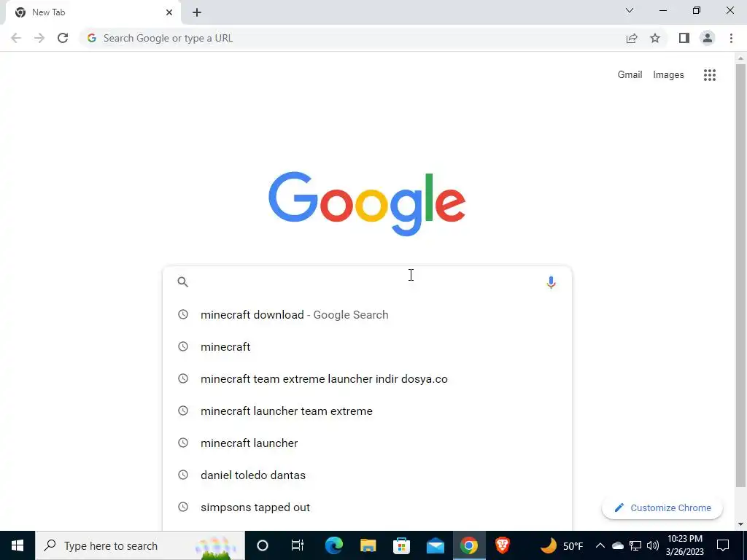747x560 pixels.
Task: Open the Chrome profile avatar
Action: point(708,38)
